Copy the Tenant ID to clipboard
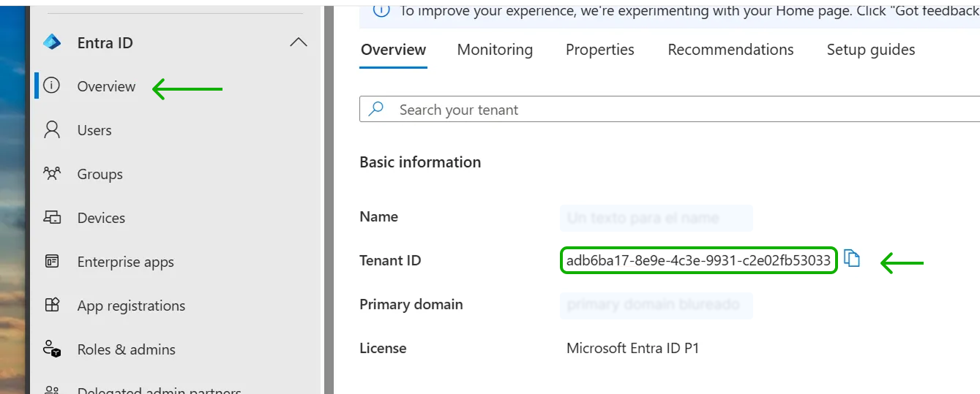The height and width of the screenshot is (394, 980). (x=852, y=259)
